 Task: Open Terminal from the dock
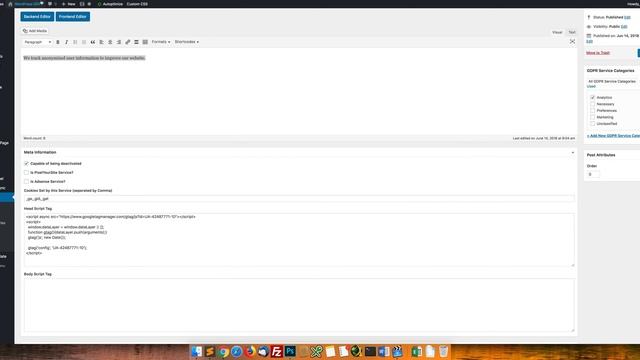(370, 351)
